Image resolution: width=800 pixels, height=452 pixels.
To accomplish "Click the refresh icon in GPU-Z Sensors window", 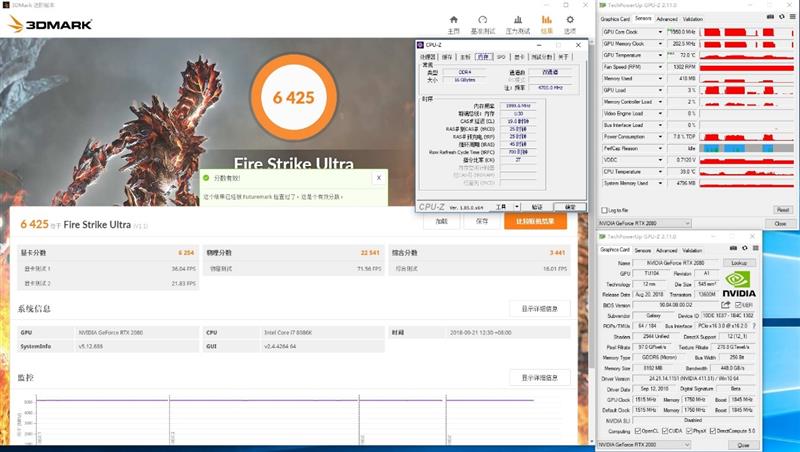I will [x=782, y=17].
